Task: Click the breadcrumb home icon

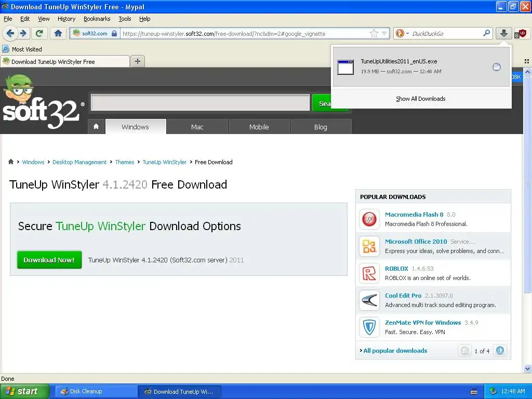Action: pos(11,162)
